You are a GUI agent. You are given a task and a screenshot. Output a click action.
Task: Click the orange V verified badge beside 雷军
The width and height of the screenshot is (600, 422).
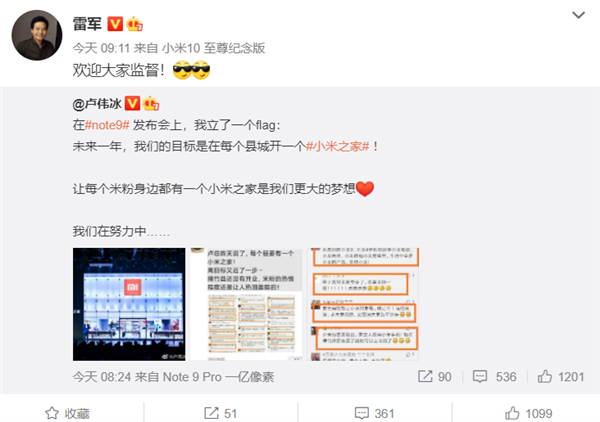coord(115,24)
